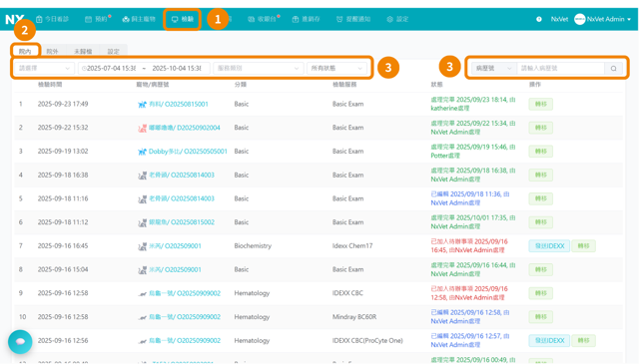
Task: Open patient link D20250902004
Action: (x=184, y=128)
